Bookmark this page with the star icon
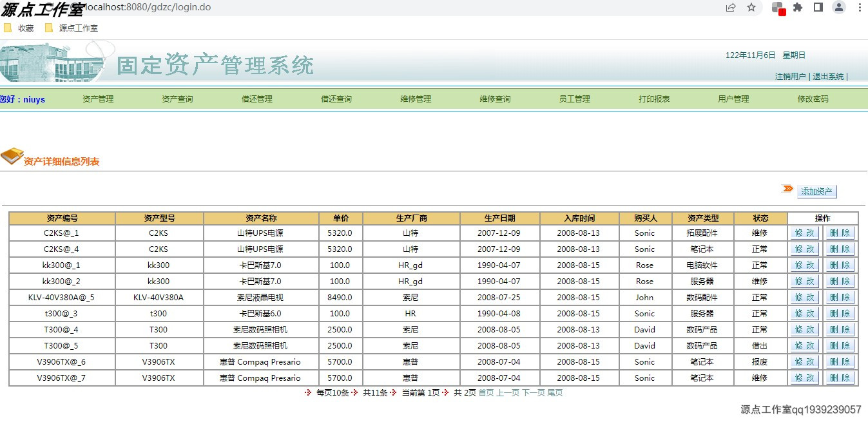868x422 pixels. [751, 8]
